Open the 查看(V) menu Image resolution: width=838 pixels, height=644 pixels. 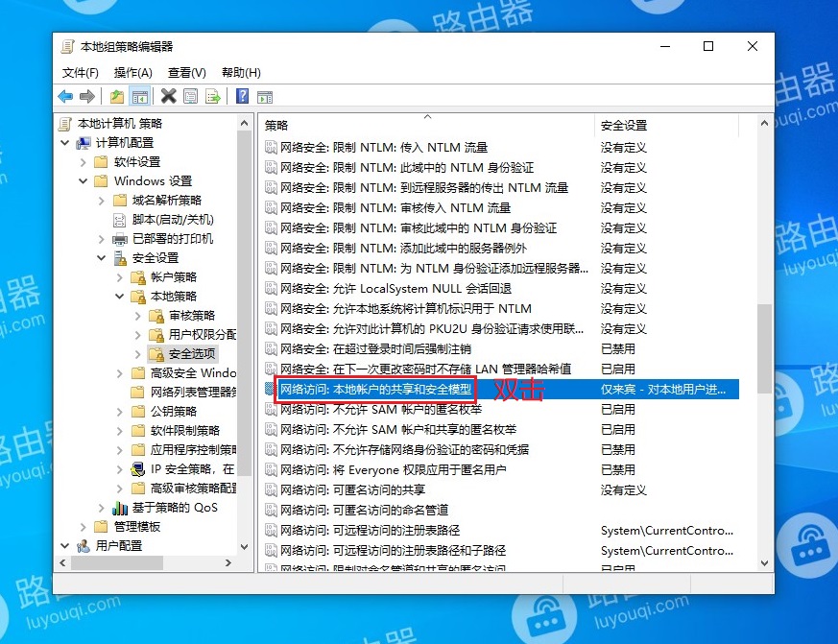[x=187, y=73]
